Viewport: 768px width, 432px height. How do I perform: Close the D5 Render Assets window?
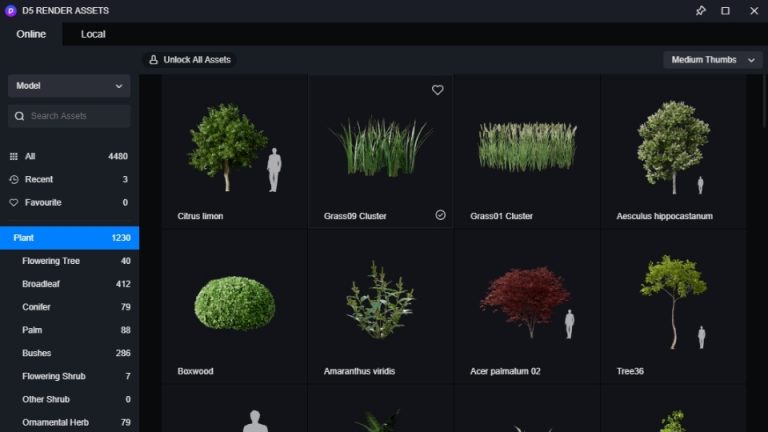[x=754, y=11]
